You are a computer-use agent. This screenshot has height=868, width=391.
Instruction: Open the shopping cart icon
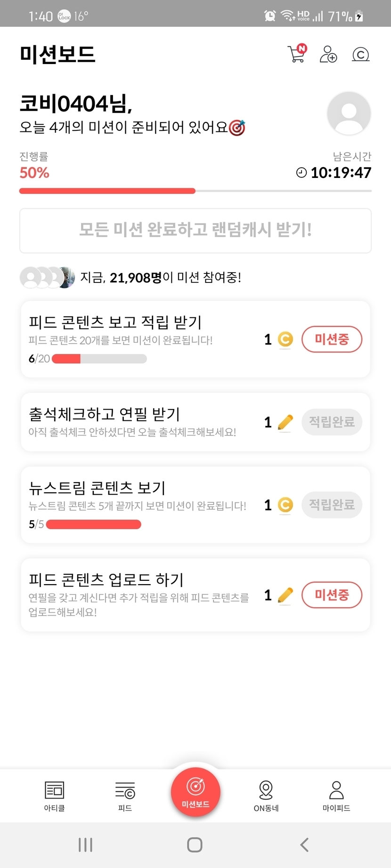296,54
